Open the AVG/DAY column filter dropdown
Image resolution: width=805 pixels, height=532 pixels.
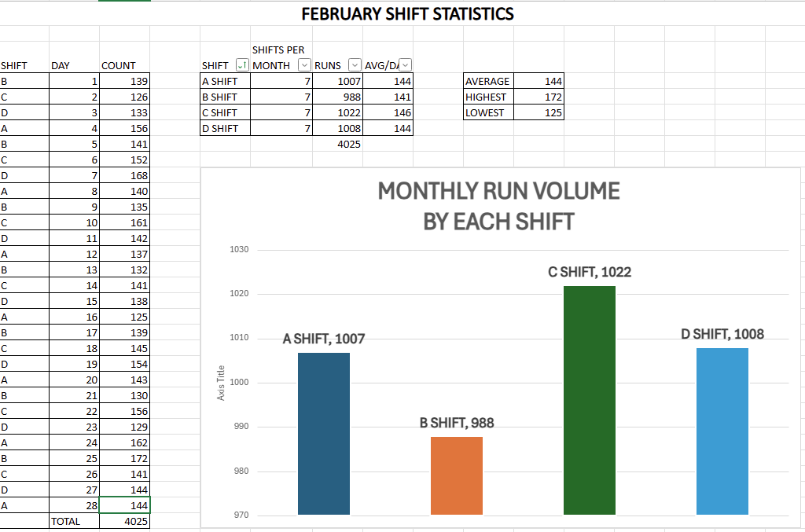406,65
